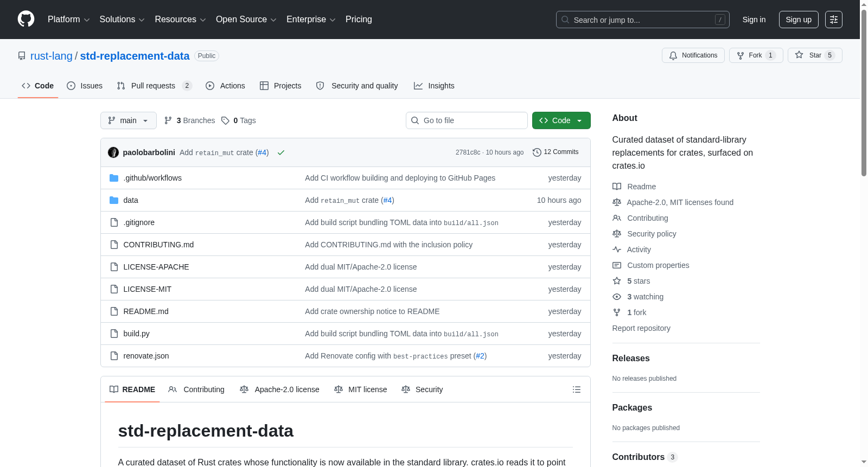Open the main branch switcher dropdown
This screenshot has width=868, height=467.
(x=129, y=120)
